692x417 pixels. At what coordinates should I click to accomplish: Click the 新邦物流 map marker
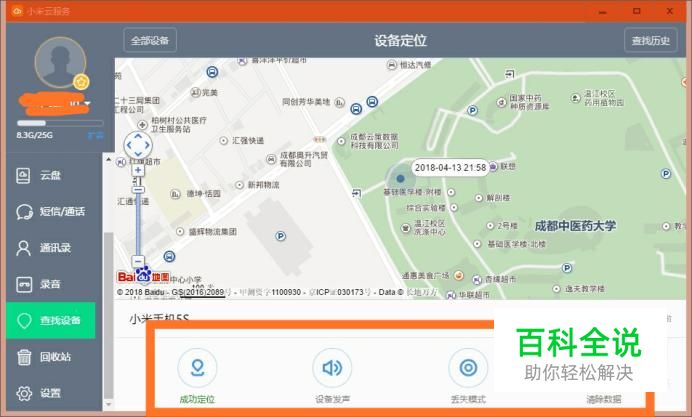(239, 185)
